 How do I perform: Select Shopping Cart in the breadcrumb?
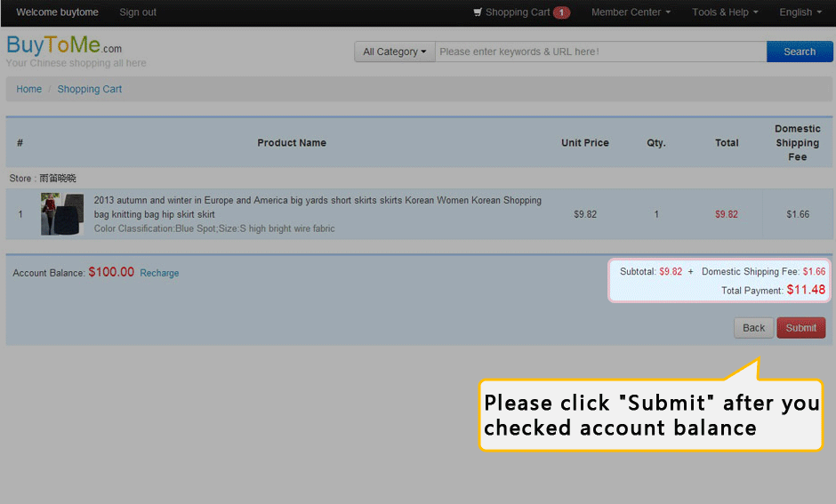[x=90, y=89]
